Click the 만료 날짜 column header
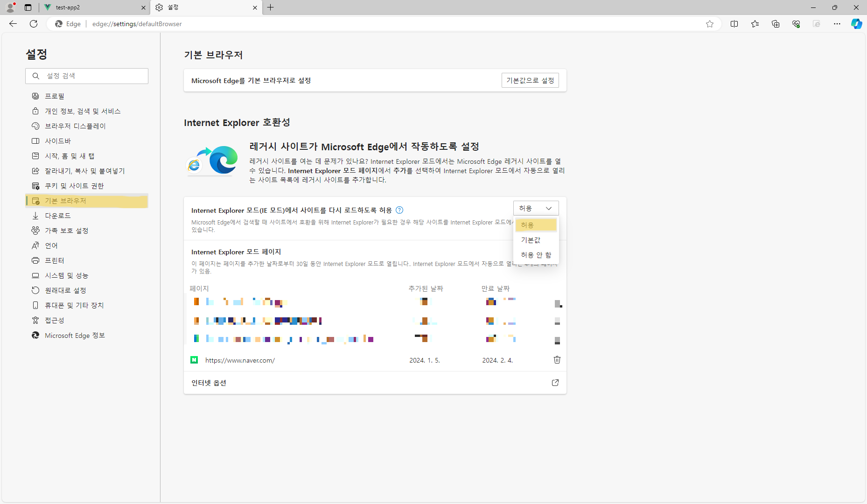The image size is (867, 504). [496, 288]
